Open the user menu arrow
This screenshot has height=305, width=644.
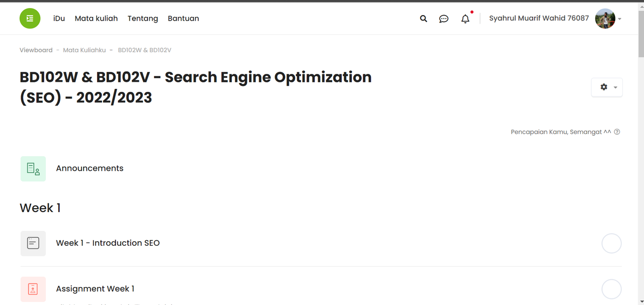620,19
